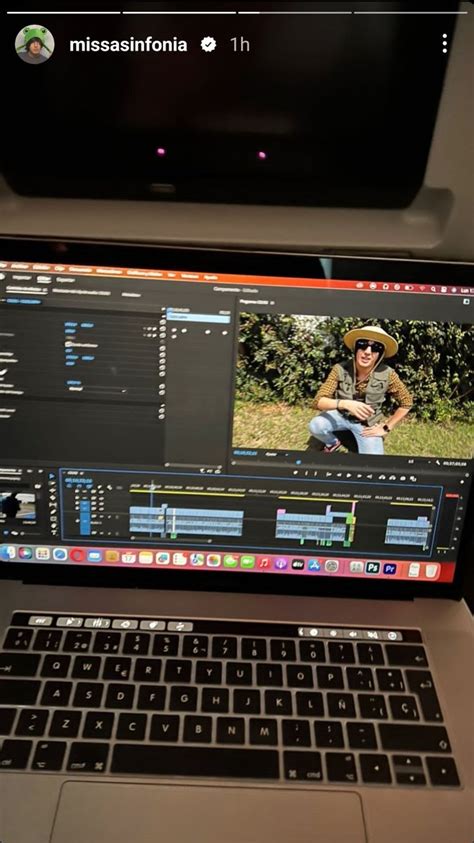Open Launchpad in the Dock
474x843 pixels.
pos(42,554)
